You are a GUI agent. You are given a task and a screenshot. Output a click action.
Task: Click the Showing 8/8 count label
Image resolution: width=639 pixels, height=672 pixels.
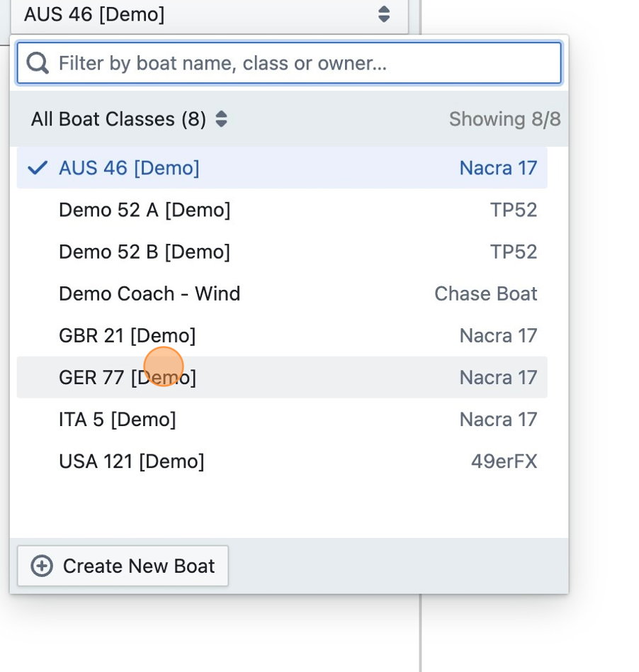pyautogui.click(x=505, y=118)
